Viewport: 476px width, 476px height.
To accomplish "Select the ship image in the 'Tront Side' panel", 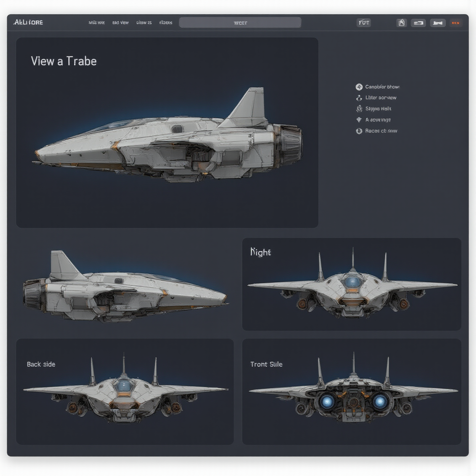I will 353,387.
